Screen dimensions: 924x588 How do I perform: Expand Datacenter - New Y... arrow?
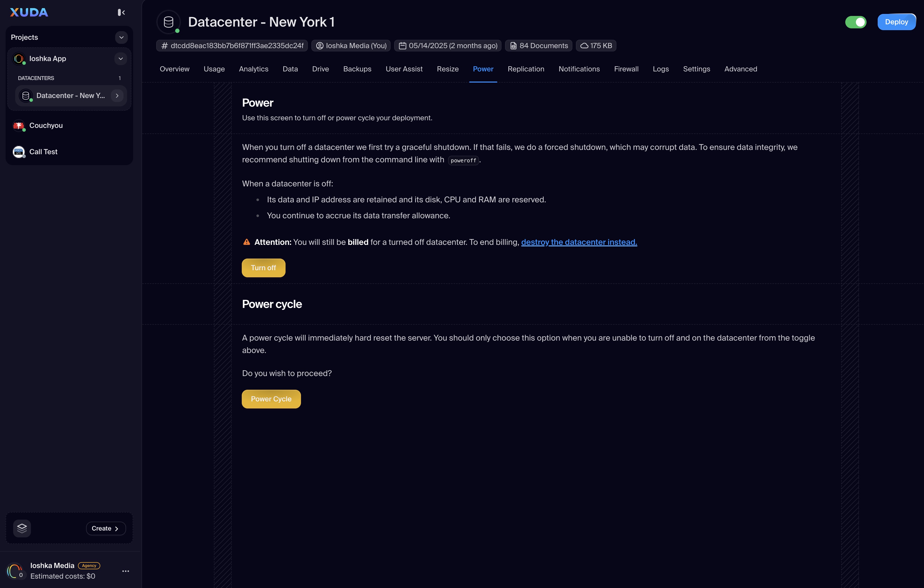pos(117,95)
